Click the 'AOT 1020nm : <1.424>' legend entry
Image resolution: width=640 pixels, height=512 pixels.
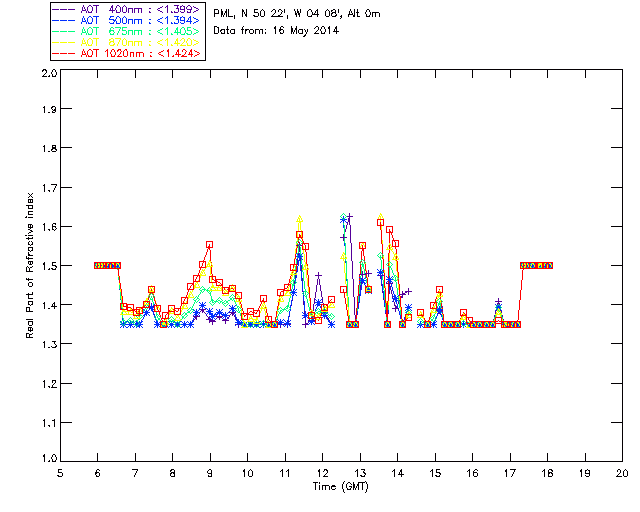pyautogui.click(x=127, y=53)
